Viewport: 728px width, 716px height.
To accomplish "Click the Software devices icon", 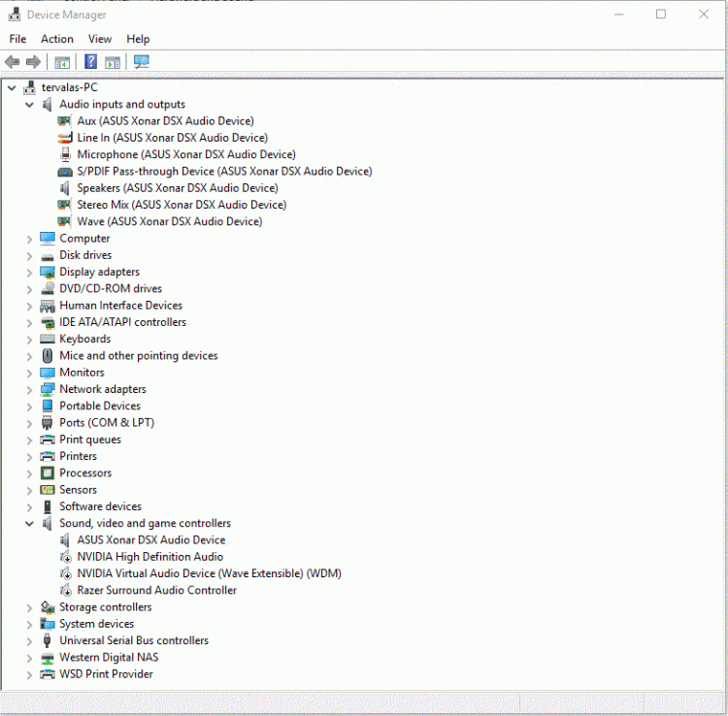I will pos(48,506).
